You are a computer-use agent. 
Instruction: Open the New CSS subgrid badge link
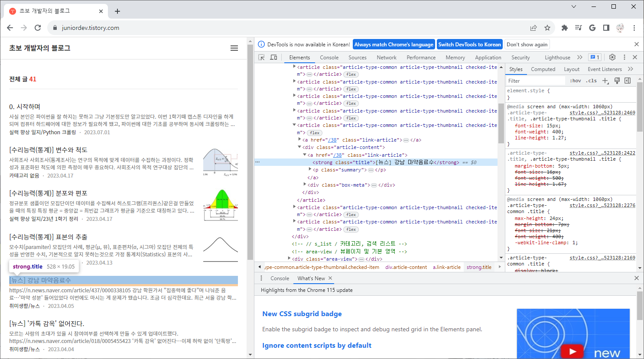(x=302, y=314)
